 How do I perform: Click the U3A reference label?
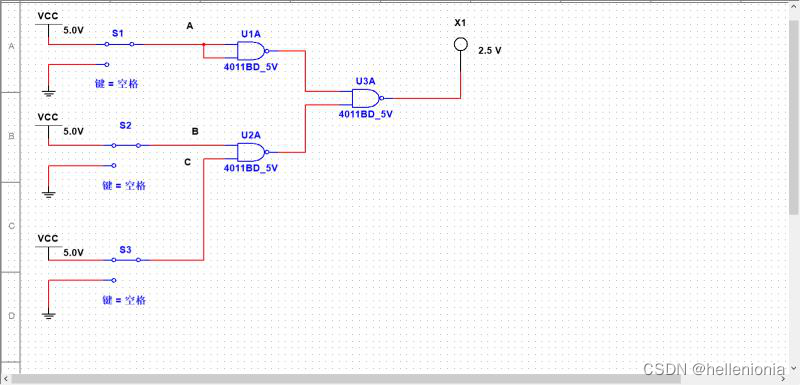(365, 81)
